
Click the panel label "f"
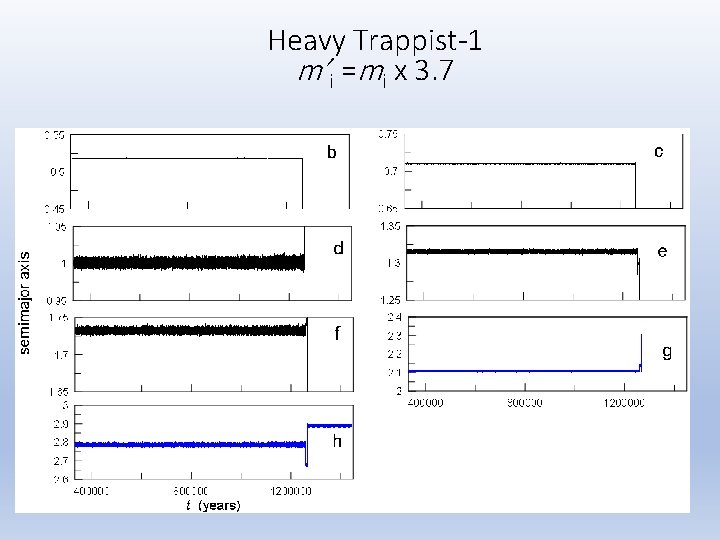click(x=338, y=333)
